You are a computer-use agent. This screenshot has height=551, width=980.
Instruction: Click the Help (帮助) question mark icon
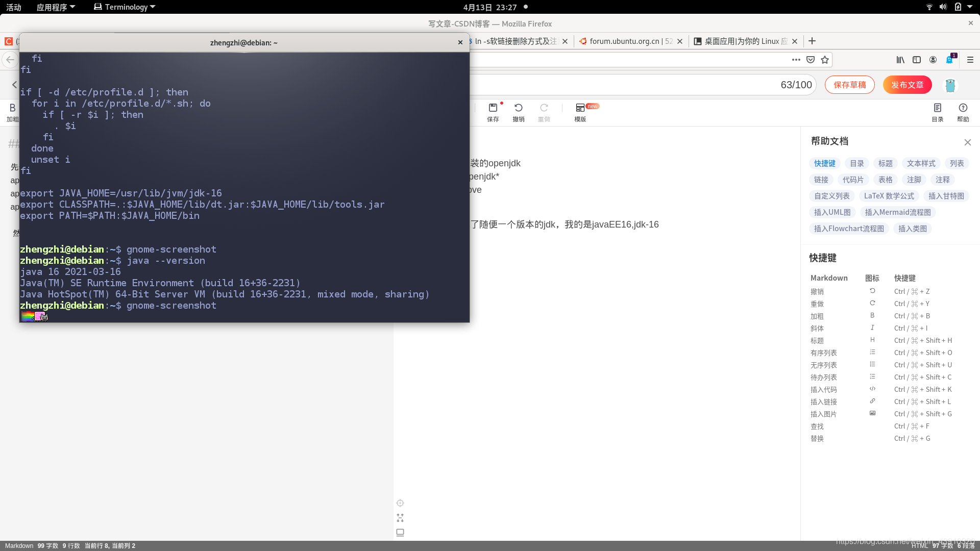963,108
